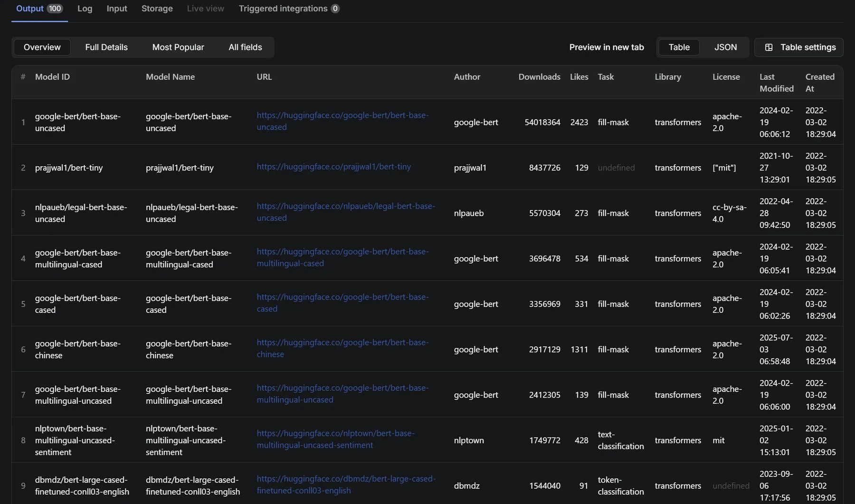855x504 pixels.
Task: Select the Storage tab
Action: click(x=157, y=9)
